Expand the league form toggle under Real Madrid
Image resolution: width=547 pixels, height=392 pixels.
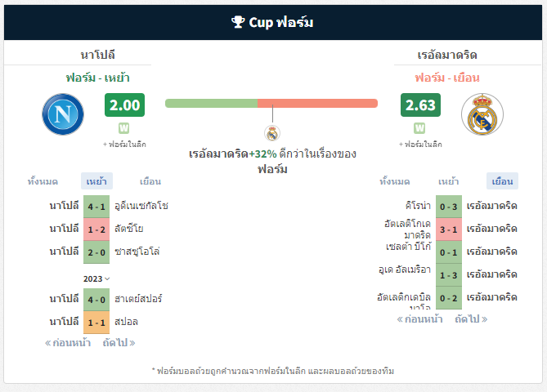coord(420,145)
